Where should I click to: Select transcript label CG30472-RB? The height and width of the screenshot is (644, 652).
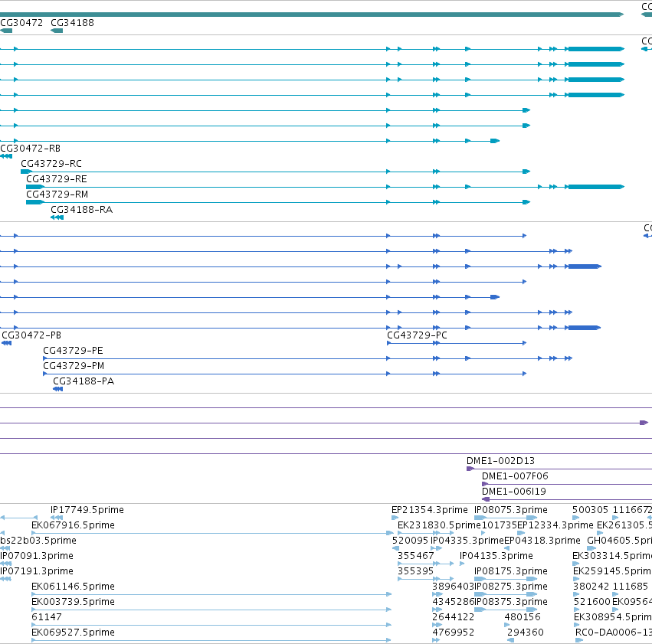[31, 149]
